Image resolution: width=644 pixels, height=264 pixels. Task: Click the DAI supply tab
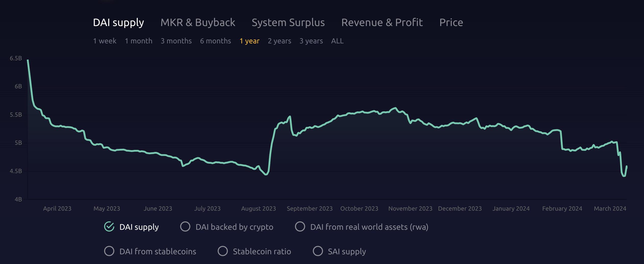pyautogui.click(x=118, y=22)
